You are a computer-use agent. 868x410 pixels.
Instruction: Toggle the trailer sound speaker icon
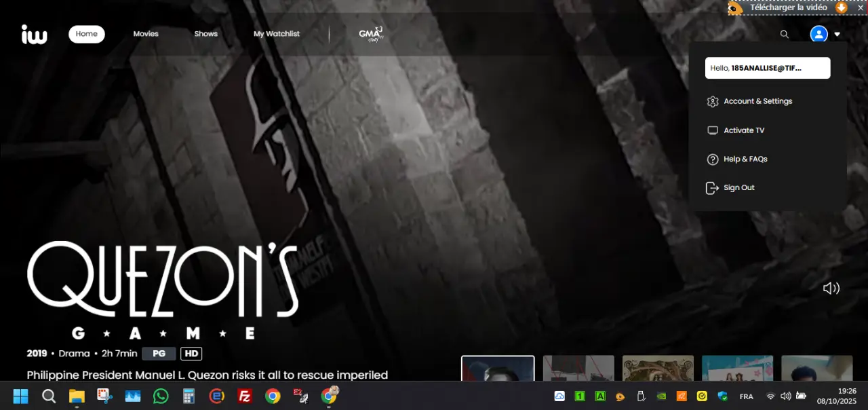point(831,288)
